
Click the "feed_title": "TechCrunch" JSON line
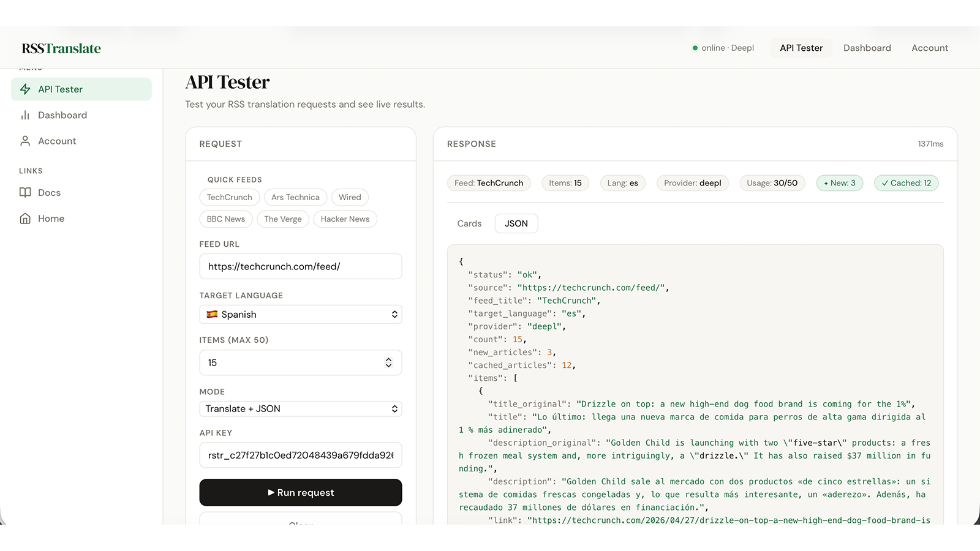(x=534, y=301)
